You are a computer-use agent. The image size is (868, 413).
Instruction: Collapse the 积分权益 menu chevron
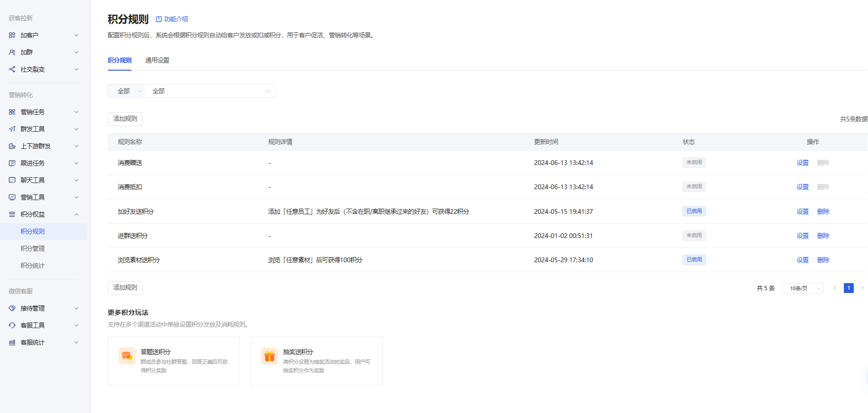point(76,214)
